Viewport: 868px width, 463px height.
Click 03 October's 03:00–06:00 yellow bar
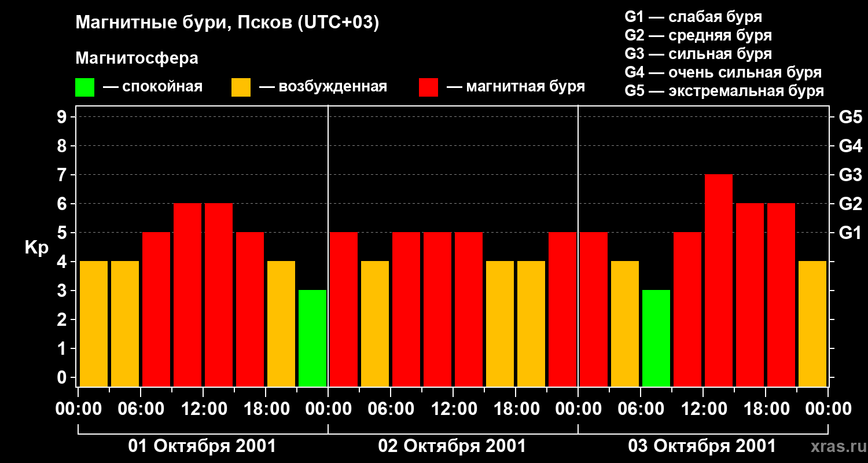pos(625,324)
